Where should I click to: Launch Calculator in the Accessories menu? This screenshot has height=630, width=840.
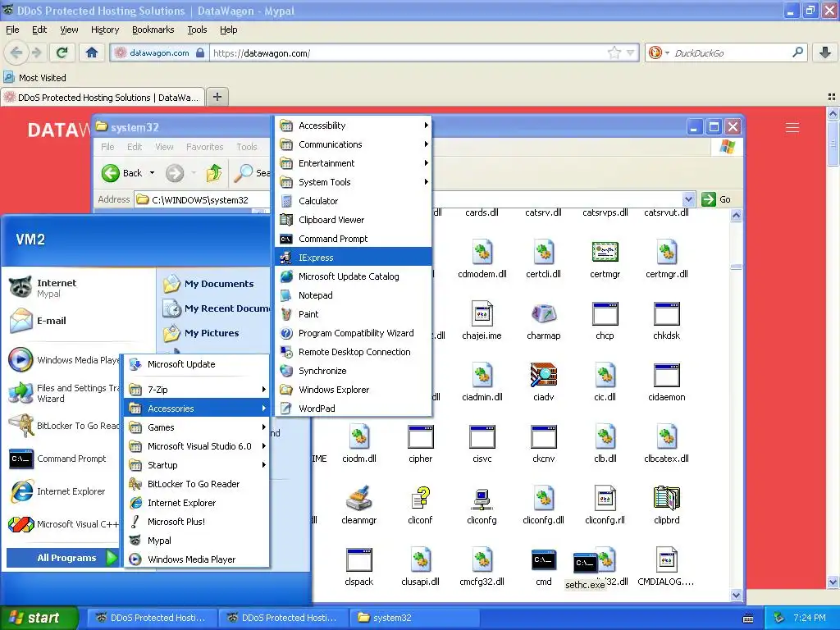[x=353, y=201]
